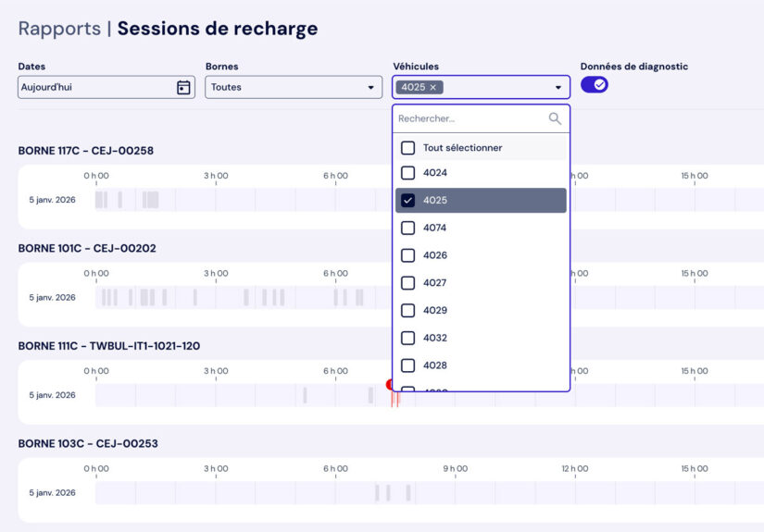Check the Tout sélectionner checkbox
The image size is (764, 532).
click(x=407, y=148)
